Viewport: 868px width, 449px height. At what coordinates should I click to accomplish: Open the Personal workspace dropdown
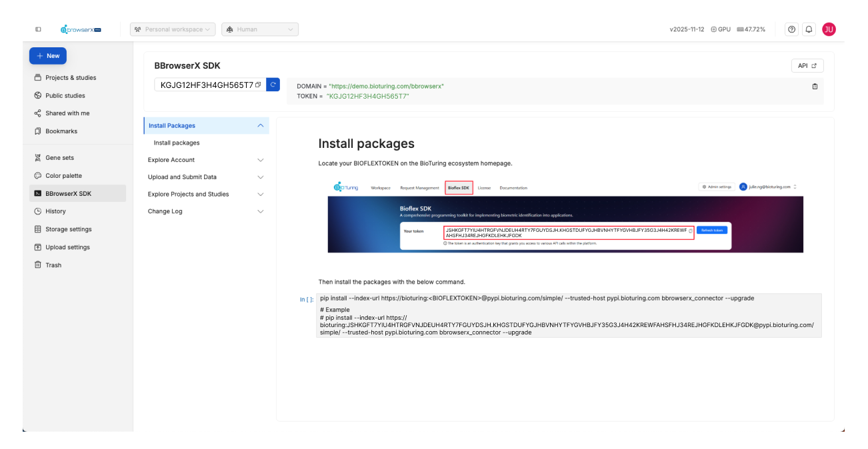tap(173, 29)
